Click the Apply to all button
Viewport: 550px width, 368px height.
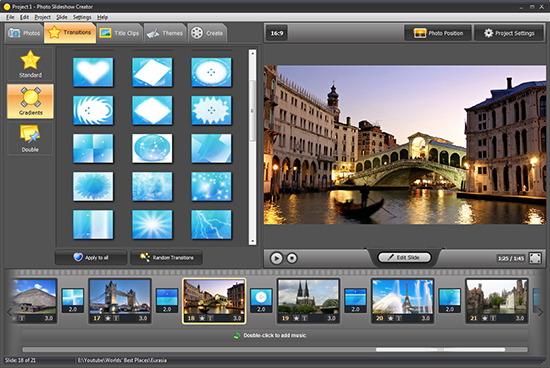pos(91,257)
